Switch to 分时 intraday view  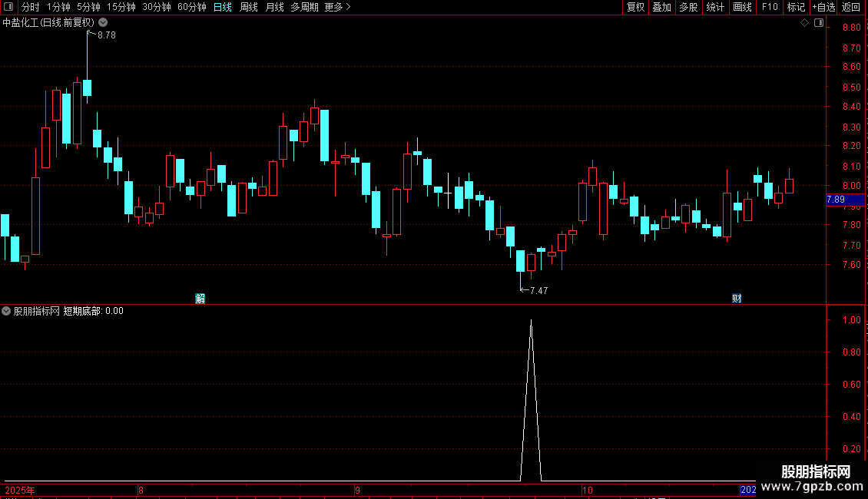31,7
